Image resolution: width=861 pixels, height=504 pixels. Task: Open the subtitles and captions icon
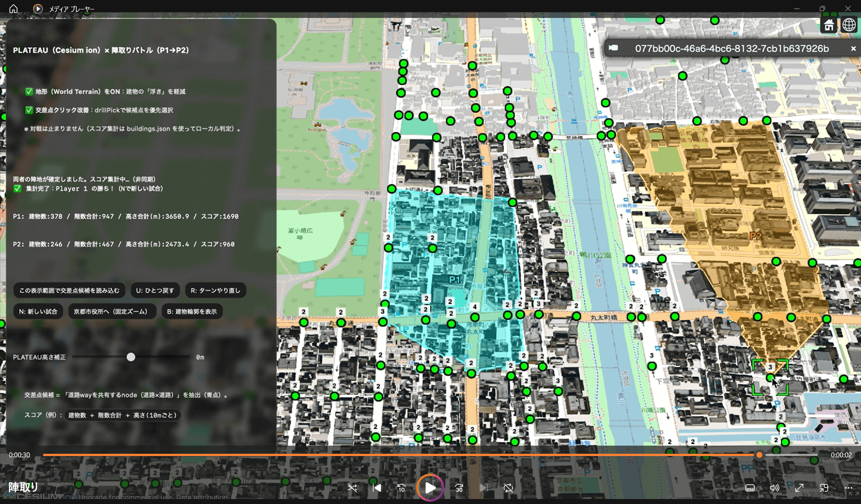click(x=750, y=488)
